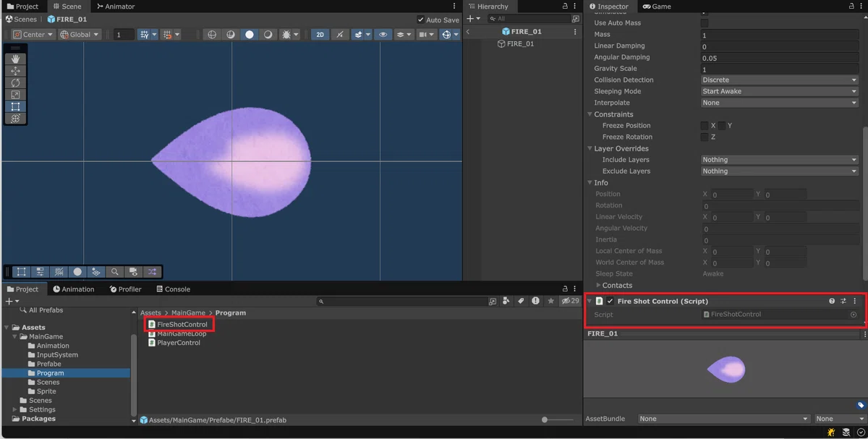Screen dimensions: 868x439
Task: Open the Interpolate dropdown
Action: 780,103
